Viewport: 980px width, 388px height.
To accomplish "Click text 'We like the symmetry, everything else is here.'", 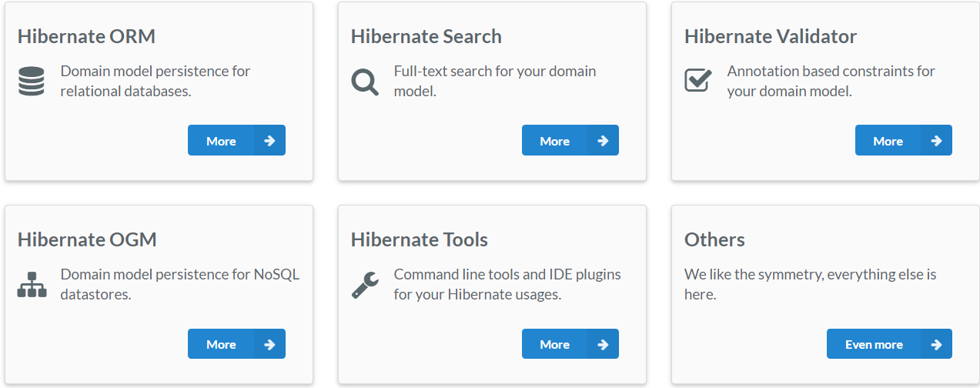I will tap(811, 284).
